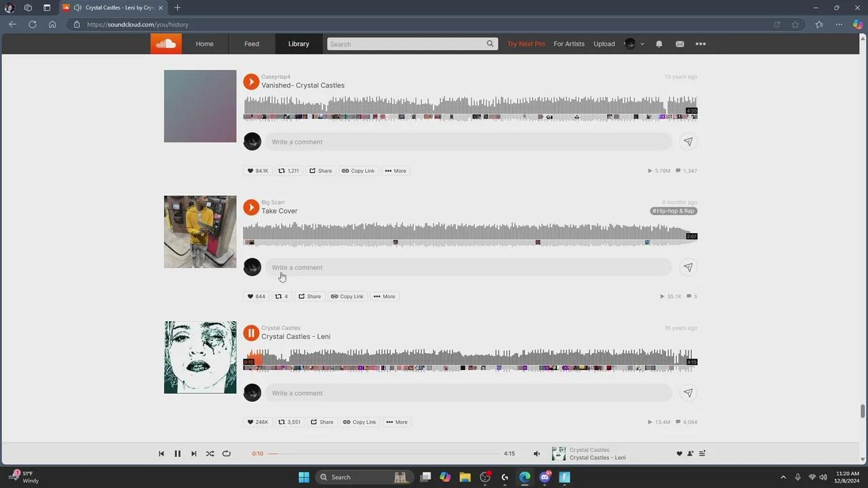
Task: Select the Library tab
Action: pos(298,44)
